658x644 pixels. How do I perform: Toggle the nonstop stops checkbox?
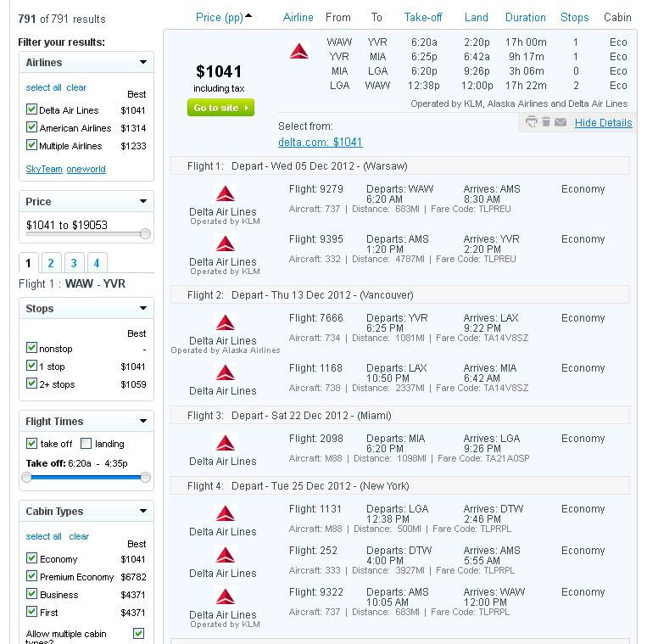click(31, 348)
